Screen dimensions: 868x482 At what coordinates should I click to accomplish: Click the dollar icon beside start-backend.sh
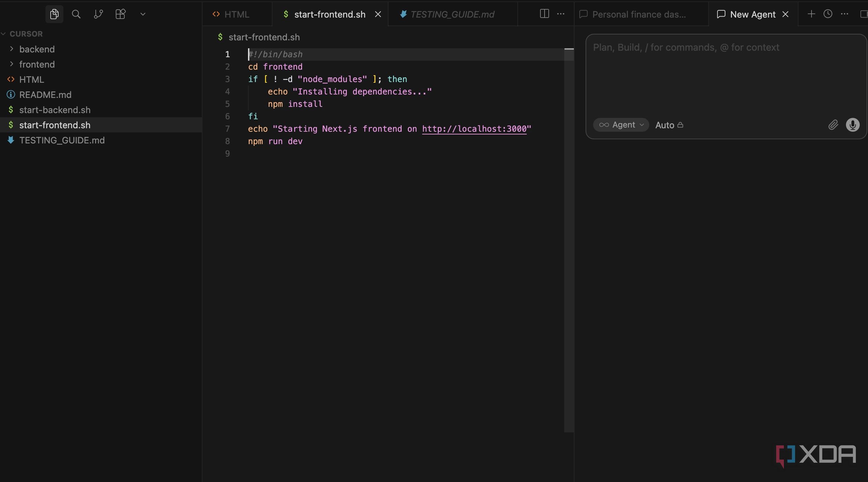pos(11,110)
